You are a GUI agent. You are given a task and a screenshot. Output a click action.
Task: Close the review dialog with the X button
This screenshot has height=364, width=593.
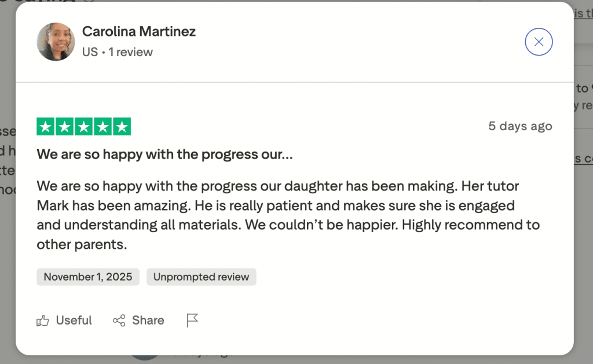point(539,42)
